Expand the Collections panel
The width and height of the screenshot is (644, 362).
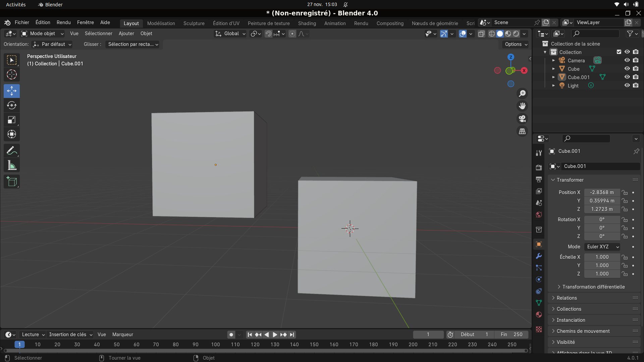594,309
